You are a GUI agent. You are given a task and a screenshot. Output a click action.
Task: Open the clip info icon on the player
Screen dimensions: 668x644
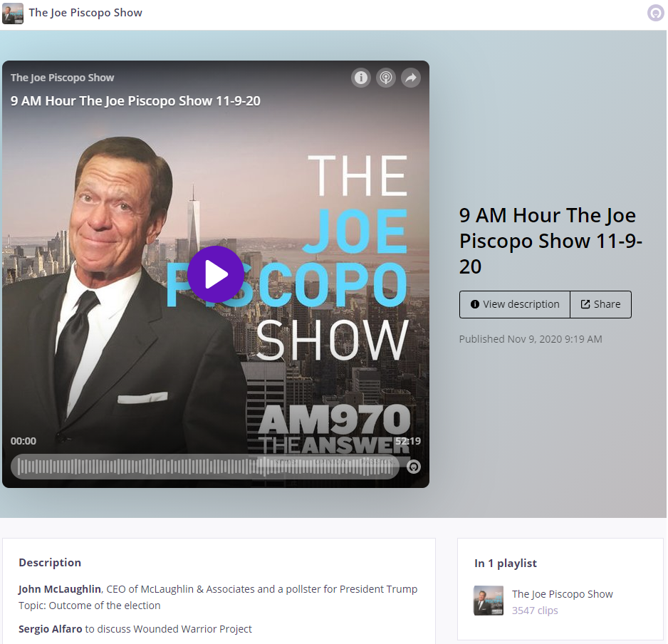pos(362,78)
